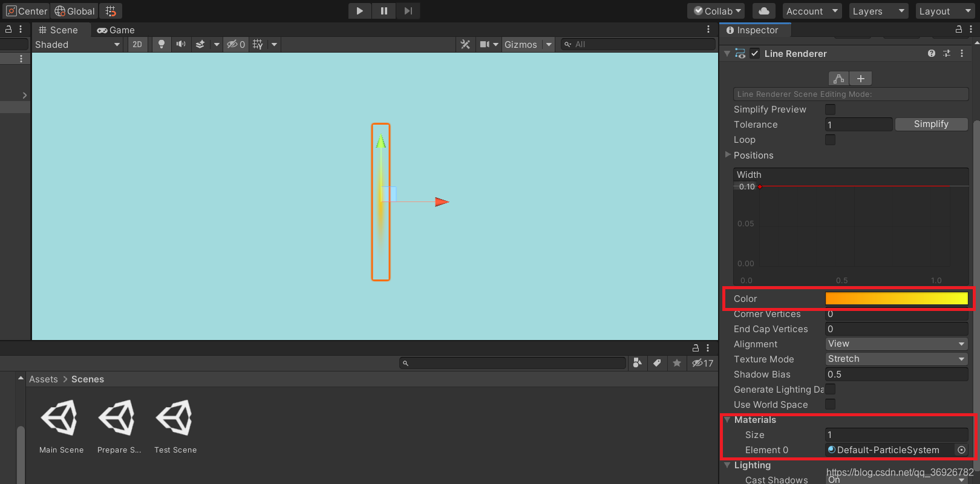The image size is (980, 484).
Task: Toggle scene lighting bulb icon
Action: pyautogui.click(x=162, y=44)
